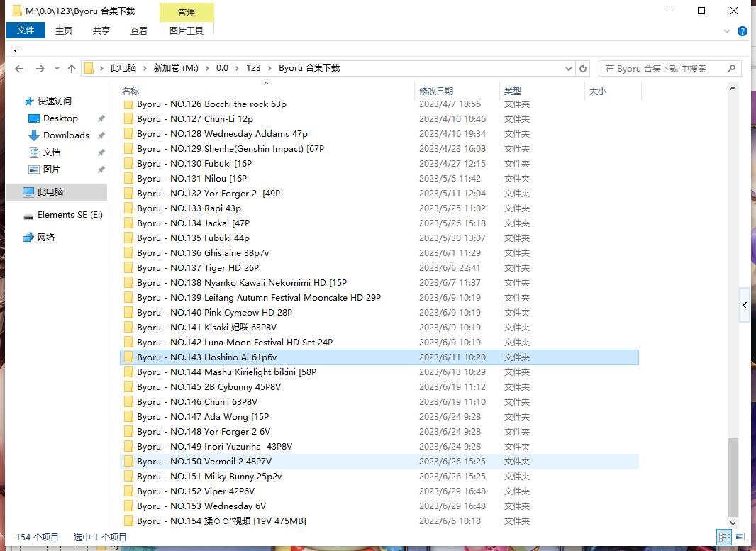Go up one folder level arrow
The image size is (756, 551).
pos(72,69)
